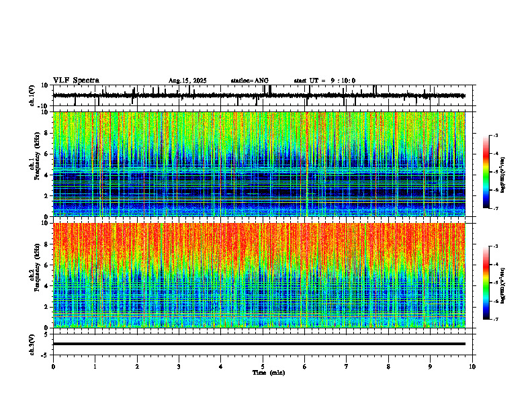
Task: Click the "-7" label on ch.1 color scale
Action: (x=495, y=208)
